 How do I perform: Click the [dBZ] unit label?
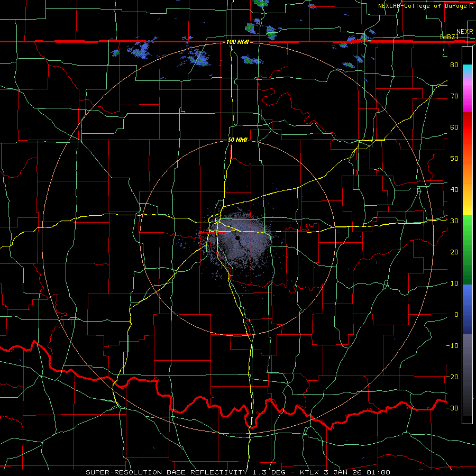(x=449, y=36)
